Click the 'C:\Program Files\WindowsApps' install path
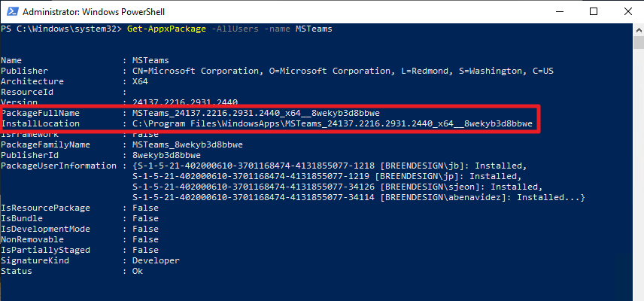644x301 pixels. (333, 123)
